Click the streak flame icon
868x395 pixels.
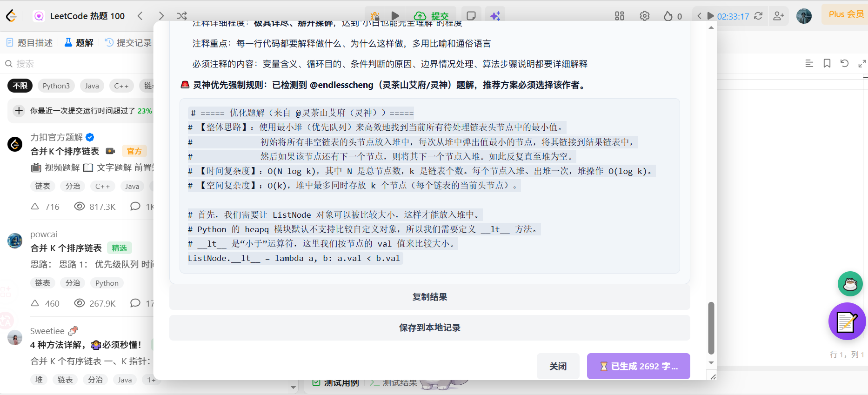pyautogui.click(x=668, y=16)
